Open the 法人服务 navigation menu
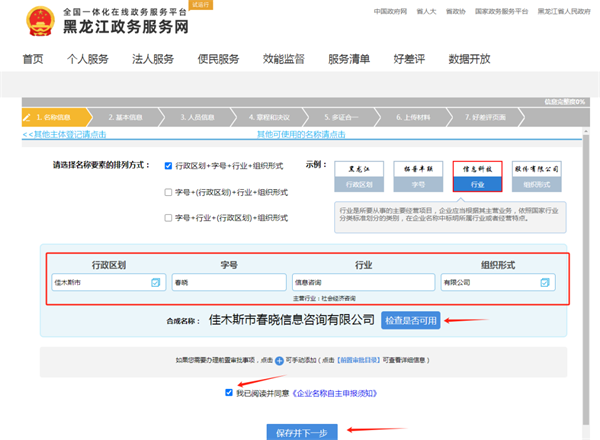 tap(153, 59)
